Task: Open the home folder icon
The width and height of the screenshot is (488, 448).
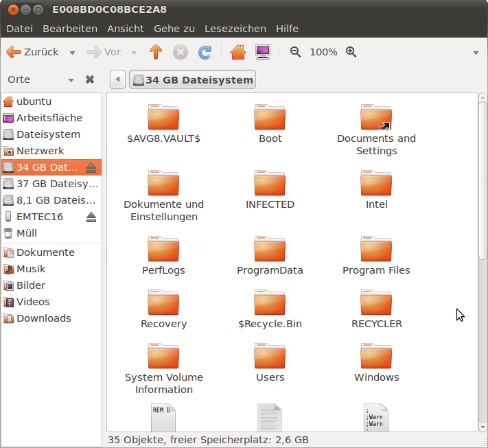Action: pos(238,52)
